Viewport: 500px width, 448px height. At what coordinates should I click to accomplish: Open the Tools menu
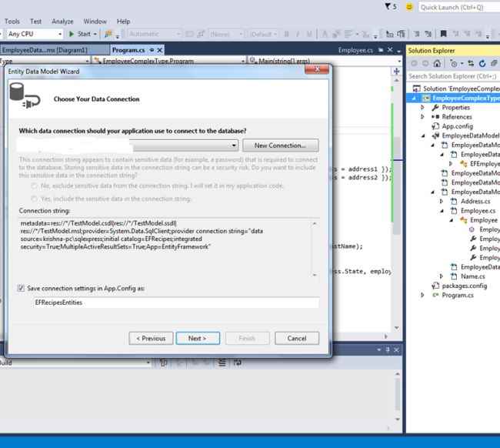click(12, 22)
